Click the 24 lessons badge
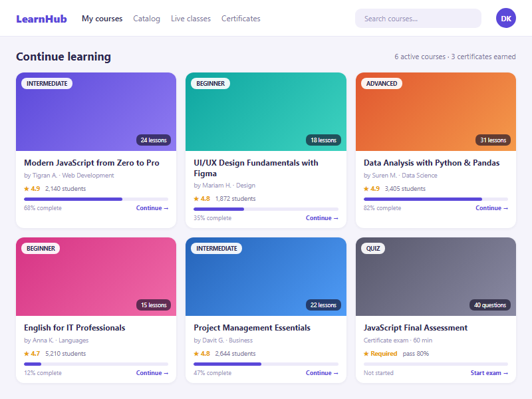Screen dimensions: 532x399 click(x=154, y=140)
